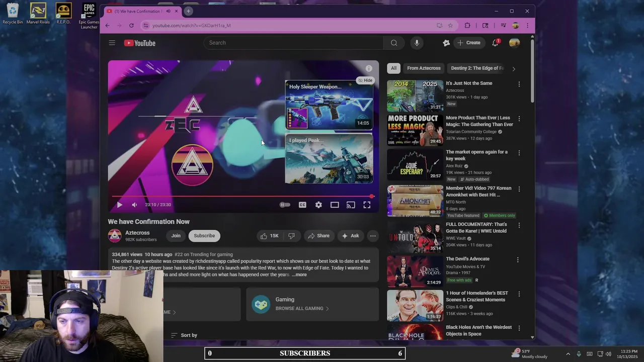Screen dimensions: 644x362
Task: Show next filter chips arrow
Action: pos(514,69)
